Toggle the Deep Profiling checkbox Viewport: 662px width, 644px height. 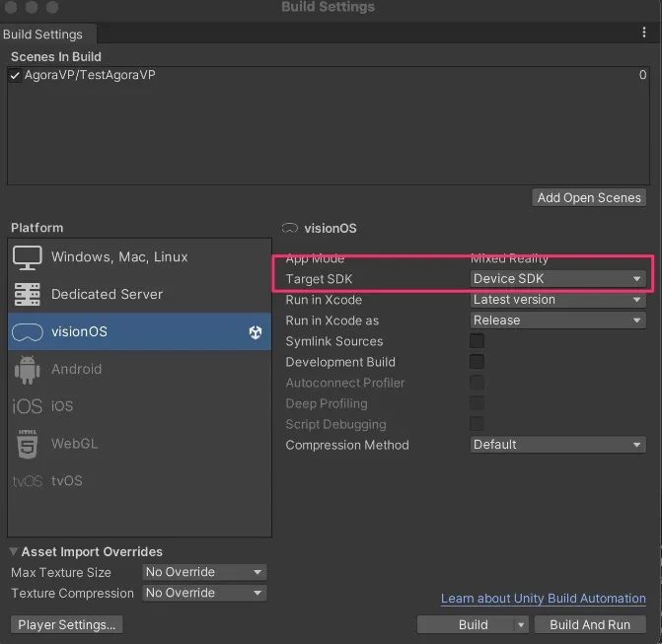477,403
